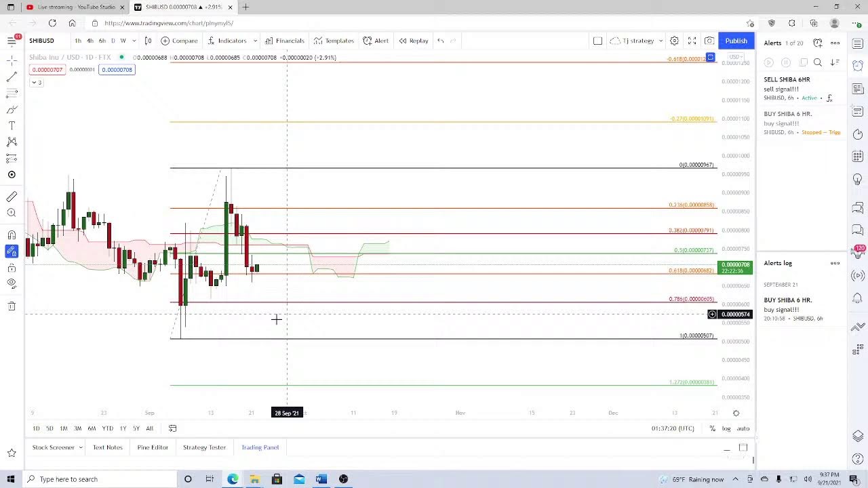The height and width of the screenshot is (488, 868).
Task: Toggle the magnet mode tool
Action: 12,235
